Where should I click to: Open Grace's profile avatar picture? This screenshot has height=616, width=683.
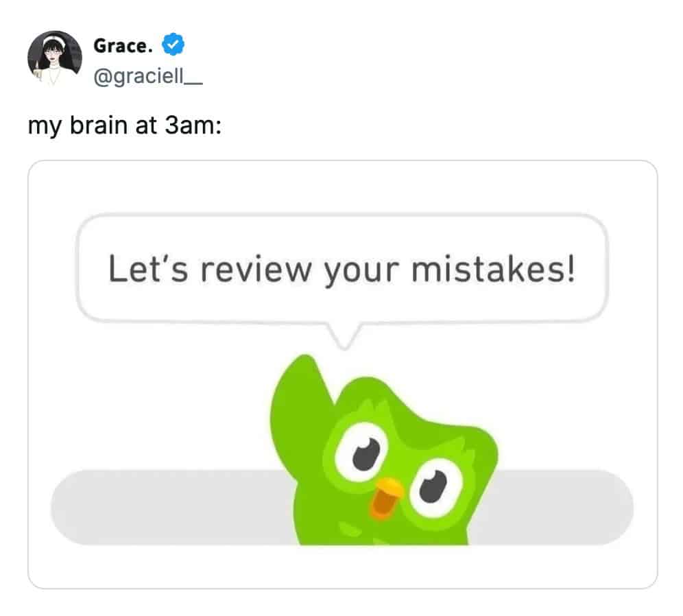point(55,58)
